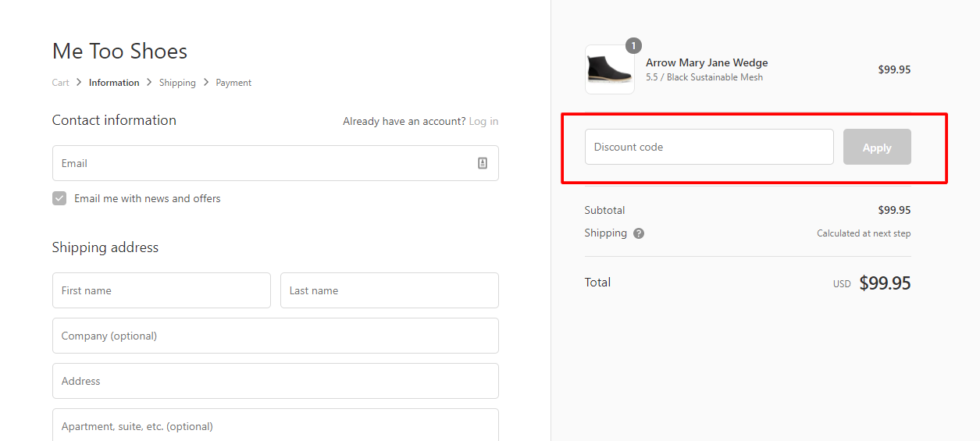Click the Apply discount button

point(877,147)
